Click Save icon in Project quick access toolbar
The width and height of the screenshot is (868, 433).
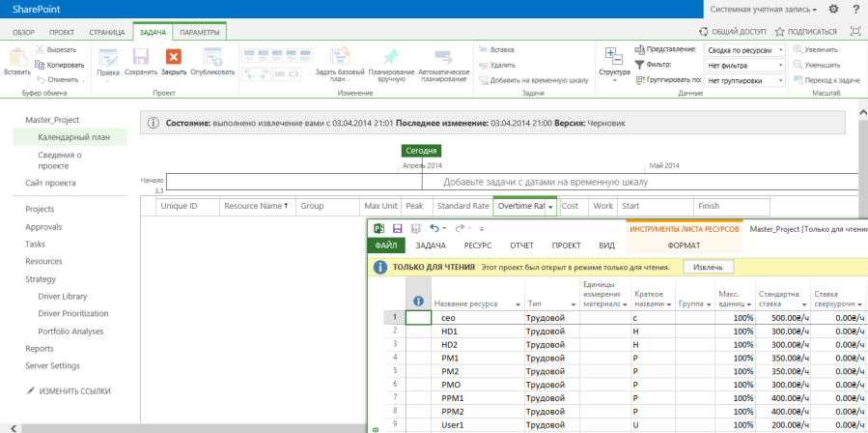pos(397,228)
